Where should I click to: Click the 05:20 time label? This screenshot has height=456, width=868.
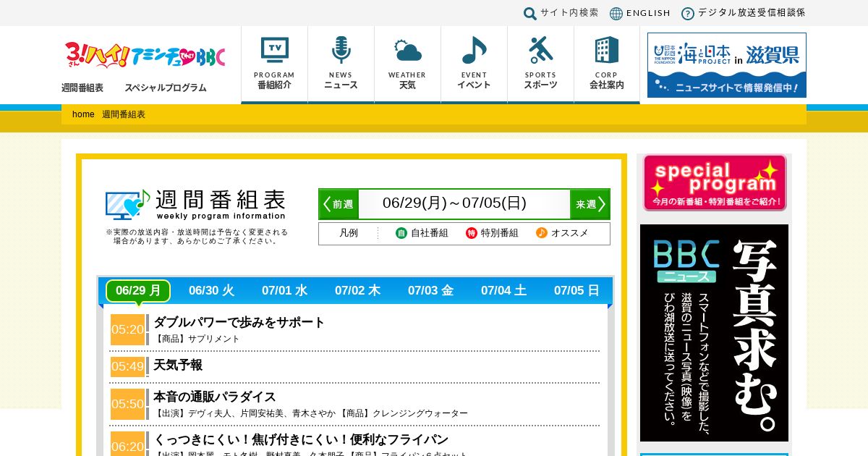click(128, 329)
